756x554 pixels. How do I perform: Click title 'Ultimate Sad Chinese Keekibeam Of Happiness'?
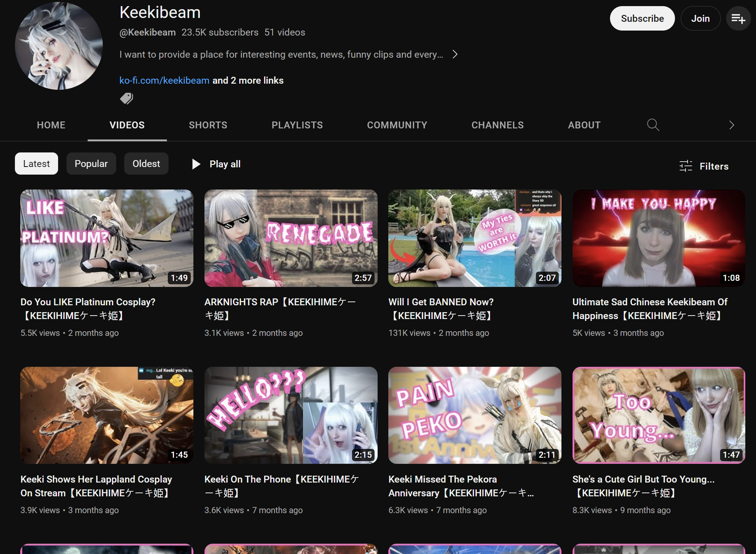pyautogui.click(x=650, y=309)
